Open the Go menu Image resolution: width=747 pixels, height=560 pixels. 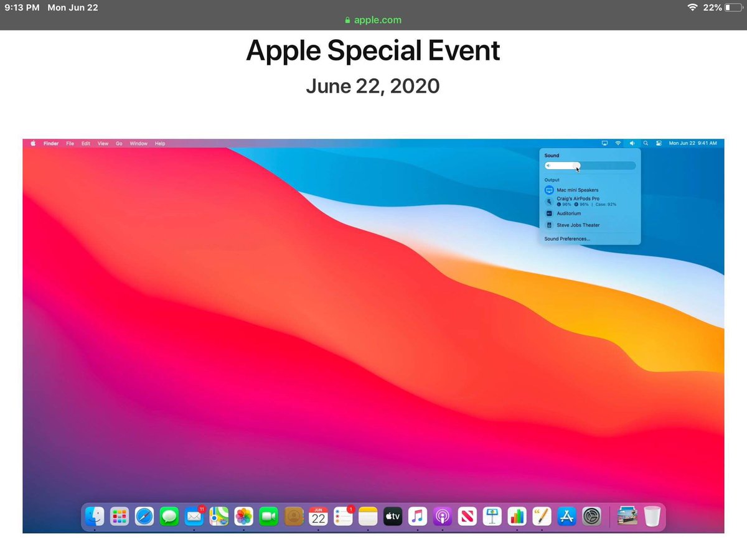[x=119, y=144]
